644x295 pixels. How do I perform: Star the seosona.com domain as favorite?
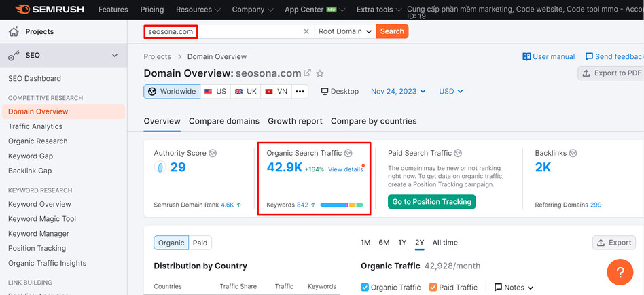pyautogui.click(x=320, y=73)
